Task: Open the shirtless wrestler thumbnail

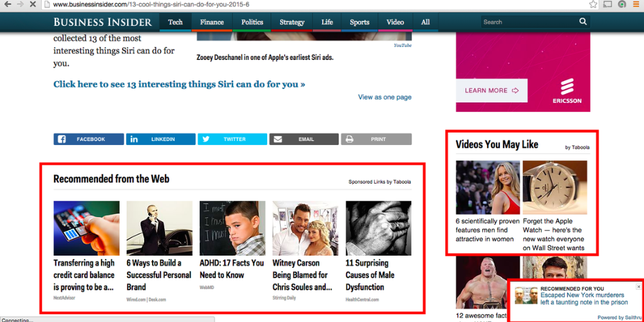Action: [488, 283]
